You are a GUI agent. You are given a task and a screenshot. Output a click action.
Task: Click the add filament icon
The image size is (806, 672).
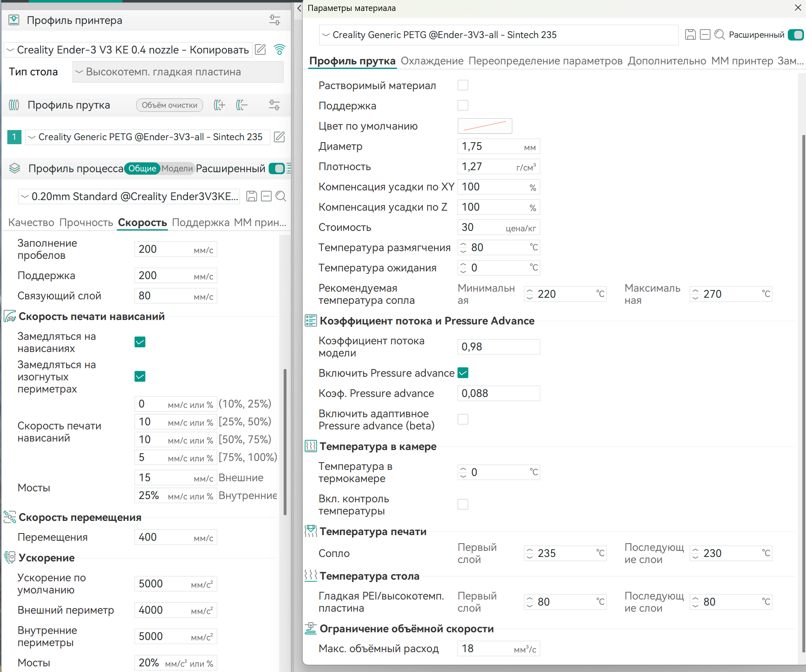219,105
